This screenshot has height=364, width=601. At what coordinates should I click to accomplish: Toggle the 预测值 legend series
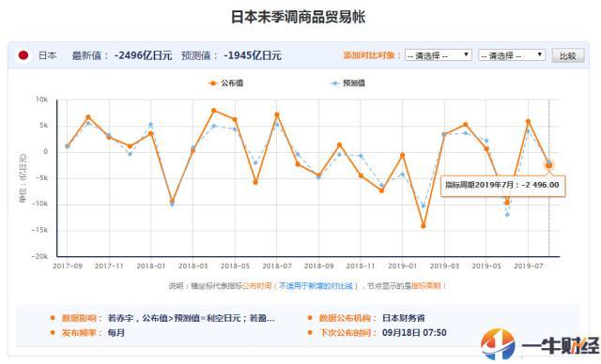tap(348, 83)
